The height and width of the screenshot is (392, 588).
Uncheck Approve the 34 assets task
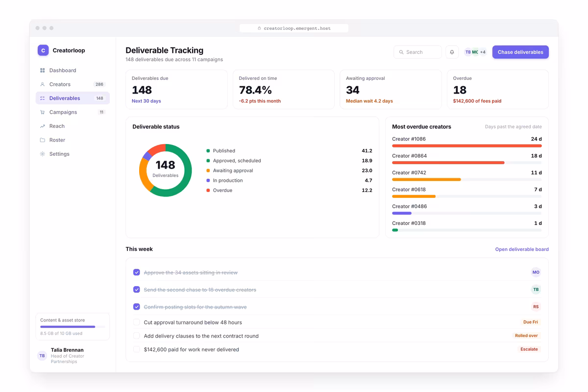point(137,272)
